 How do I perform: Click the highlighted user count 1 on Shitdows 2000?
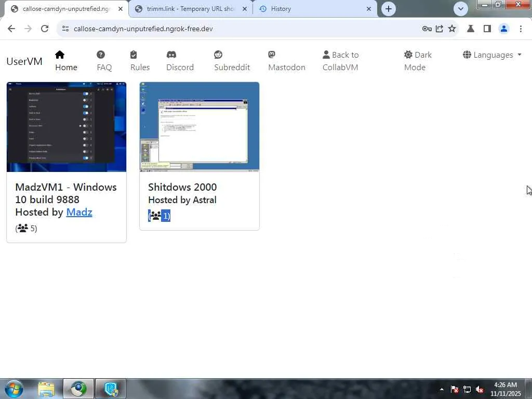pyautogui.click(x=159, y=216)
